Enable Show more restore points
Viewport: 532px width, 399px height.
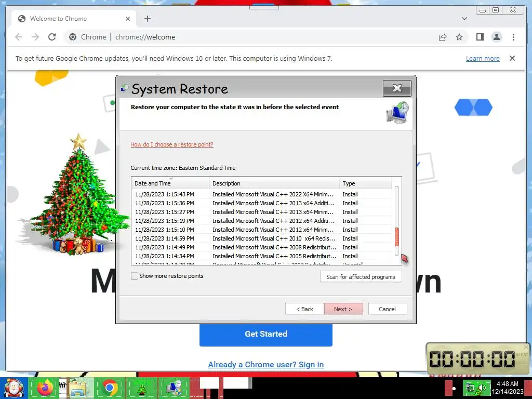pos(135,276)
